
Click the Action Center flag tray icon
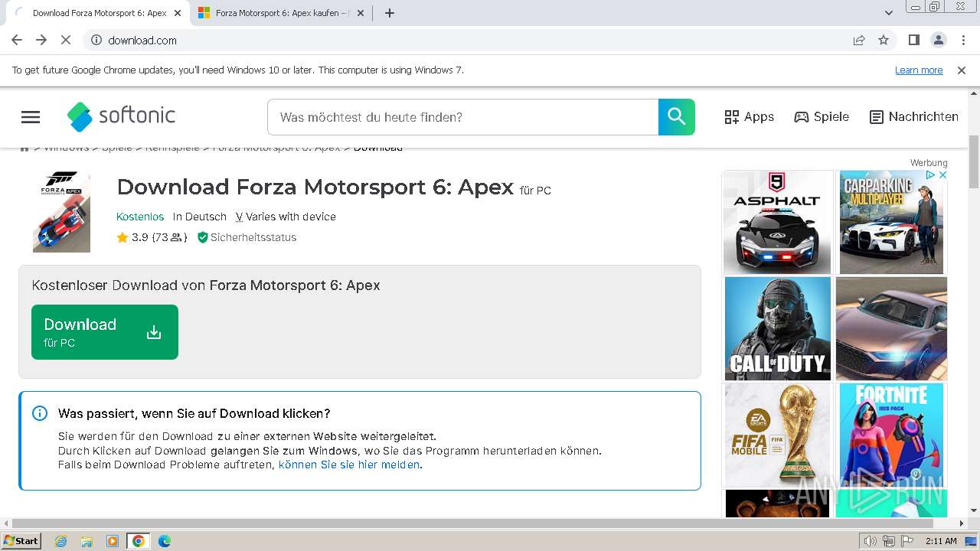click(908, 541)
